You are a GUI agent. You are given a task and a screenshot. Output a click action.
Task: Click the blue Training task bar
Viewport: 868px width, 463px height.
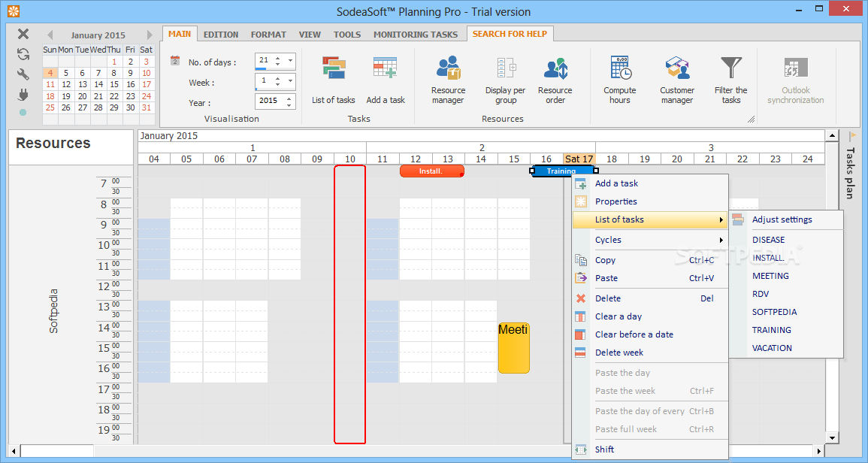tap(562, 171)
